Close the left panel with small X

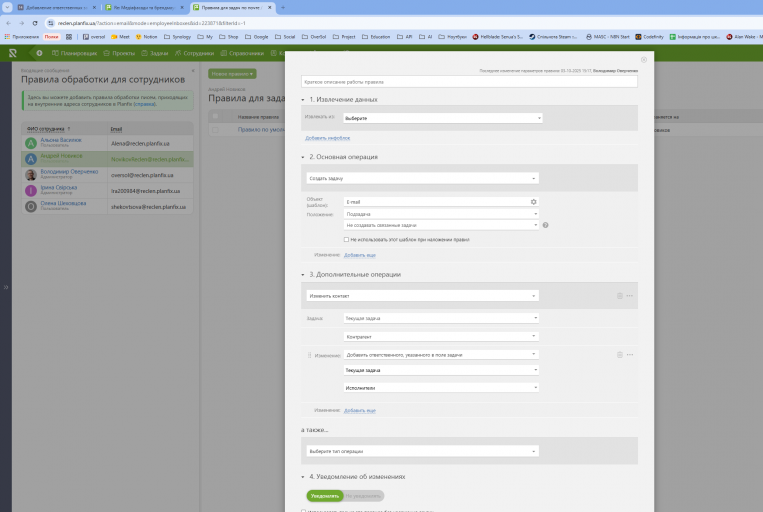pyautogui.click(x=193, y=71)
